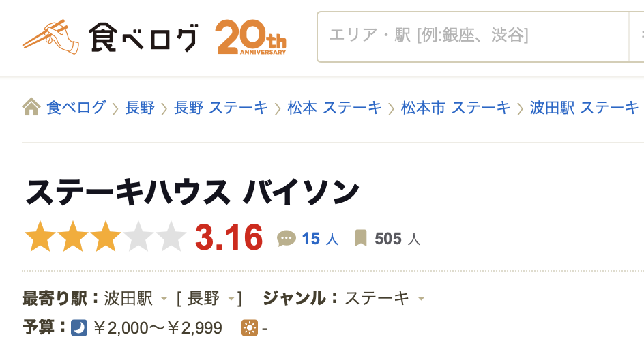
Task: Open 波田駅 ステーキ breadcrumb link
Action: coord(584,107)
